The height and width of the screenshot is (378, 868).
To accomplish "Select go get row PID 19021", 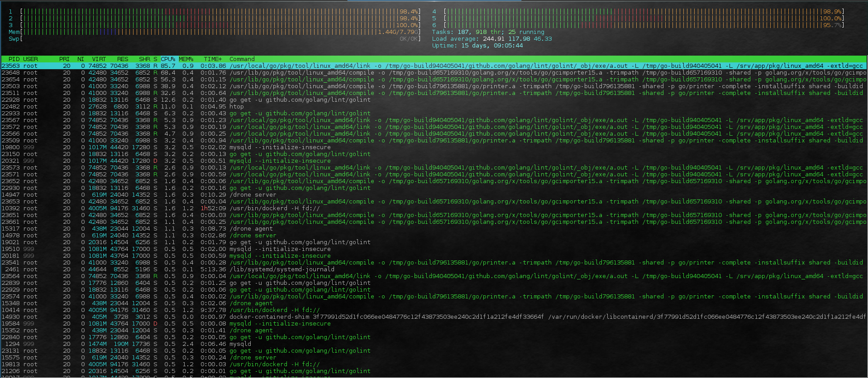I will 434,242.
